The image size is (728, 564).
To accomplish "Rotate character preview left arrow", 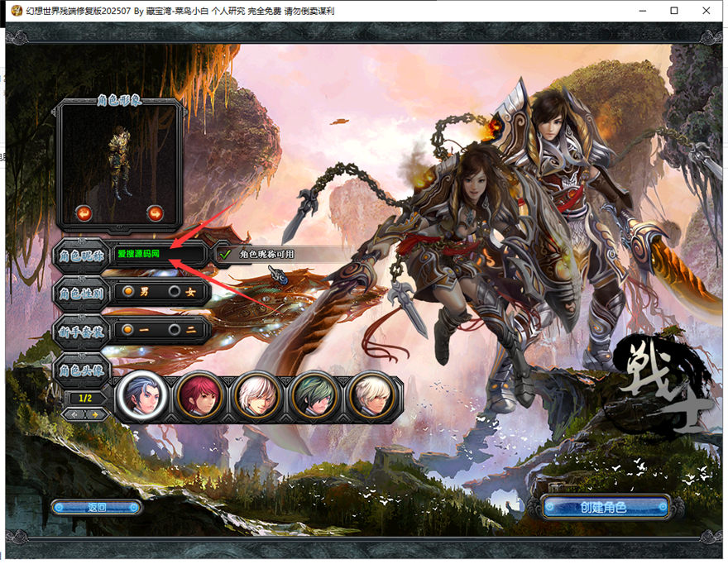I will click(84, 213).
